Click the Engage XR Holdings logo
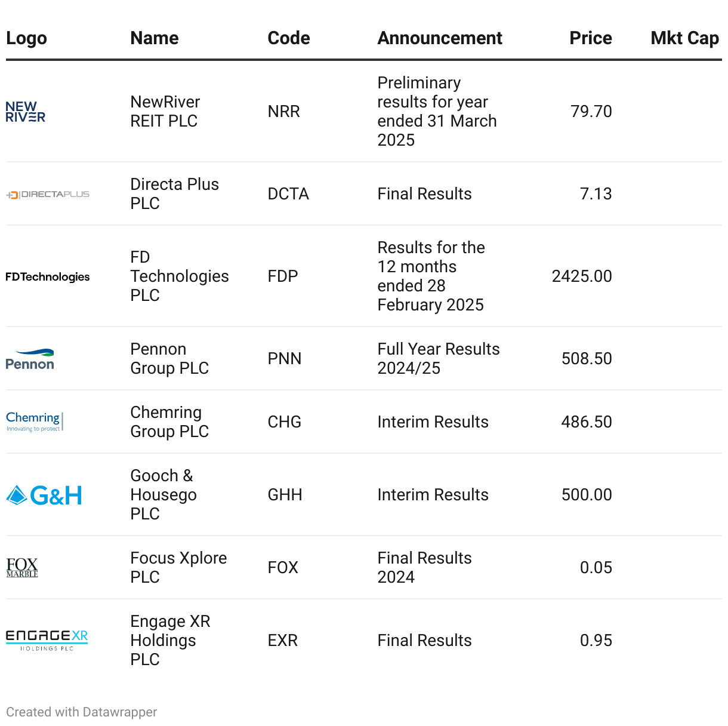This screenshot has height=726, width=728. pyautogui.click(x=47, y=640)
